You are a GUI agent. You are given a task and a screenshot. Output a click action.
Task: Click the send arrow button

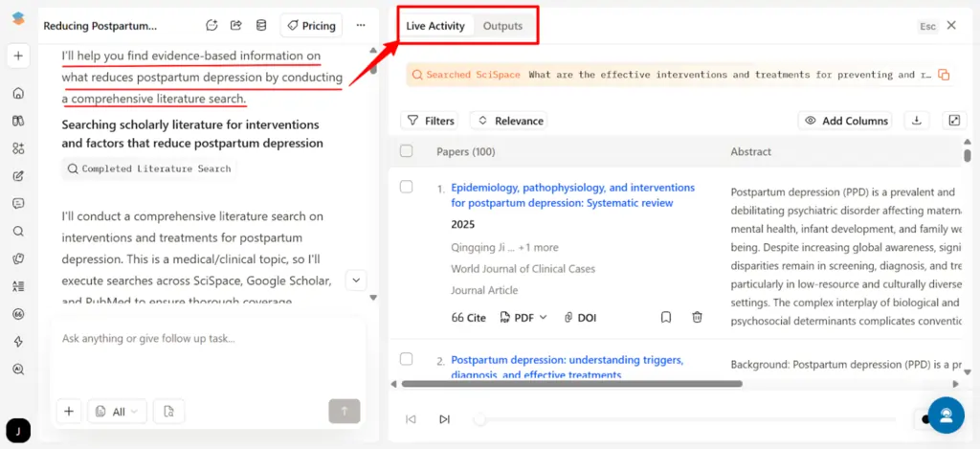click(x=345, y=412)
